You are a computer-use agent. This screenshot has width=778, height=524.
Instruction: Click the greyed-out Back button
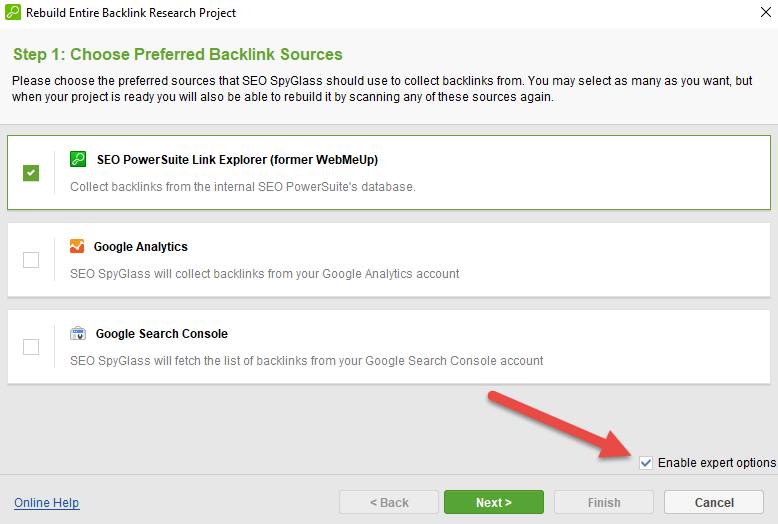click(x=389, y=502)
